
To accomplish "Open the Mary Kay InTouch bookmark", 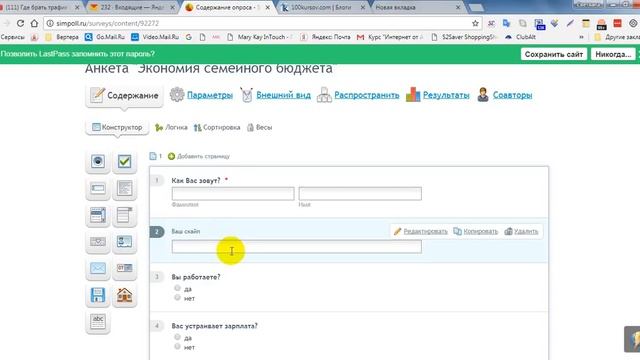I will pos(260,37).
